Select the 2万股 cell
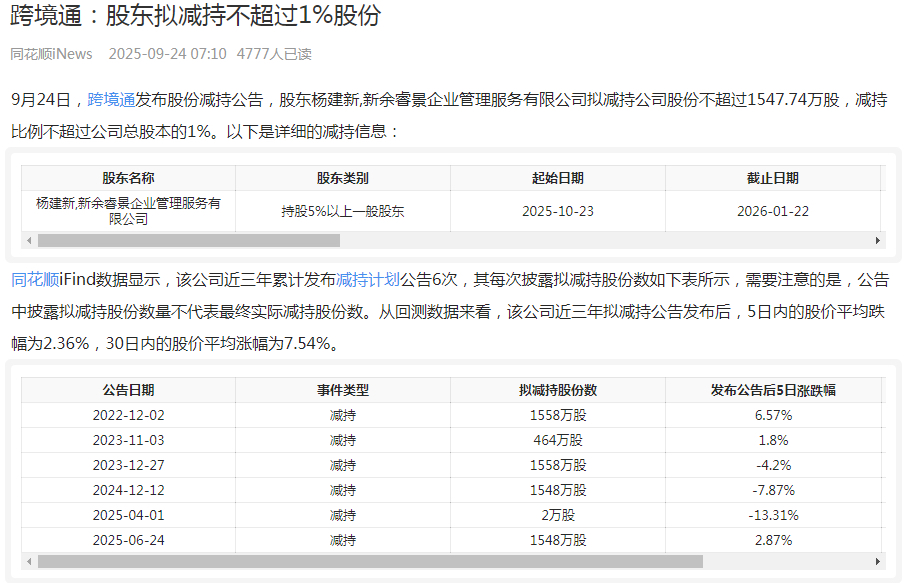907x583 pixels. [558, 515]
